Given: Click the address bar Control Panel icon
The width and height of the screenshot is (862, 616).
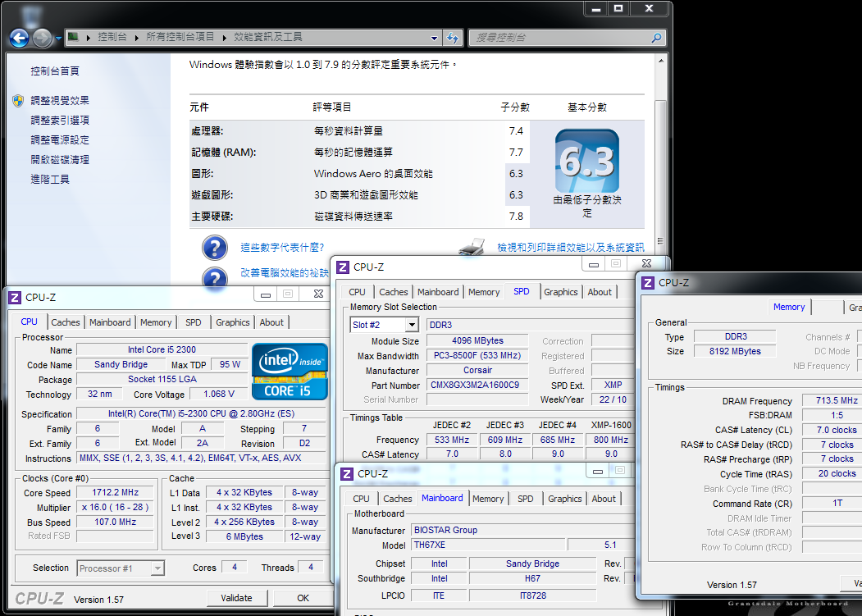Looking at the screenshot, I should point(73,38).
